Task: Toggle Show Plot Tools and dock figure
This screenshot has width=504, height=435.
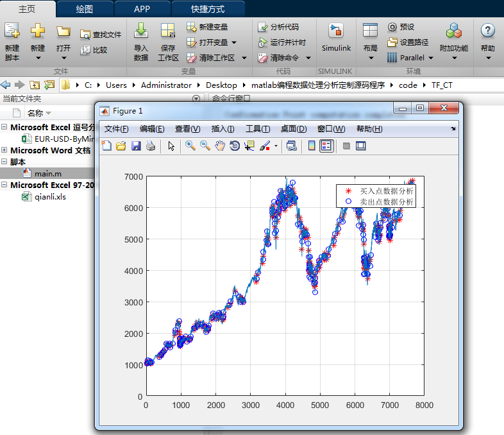Action: pyautogui.click(x=360, y=146)
